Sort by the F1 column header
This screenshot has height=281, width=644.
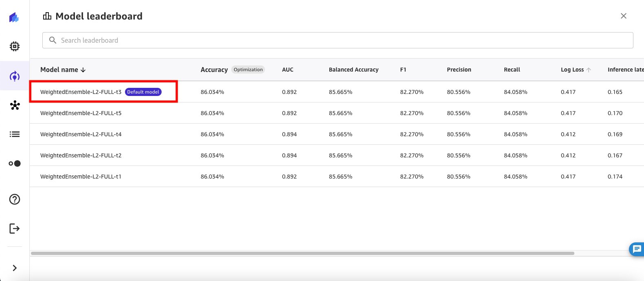[403, 70]
